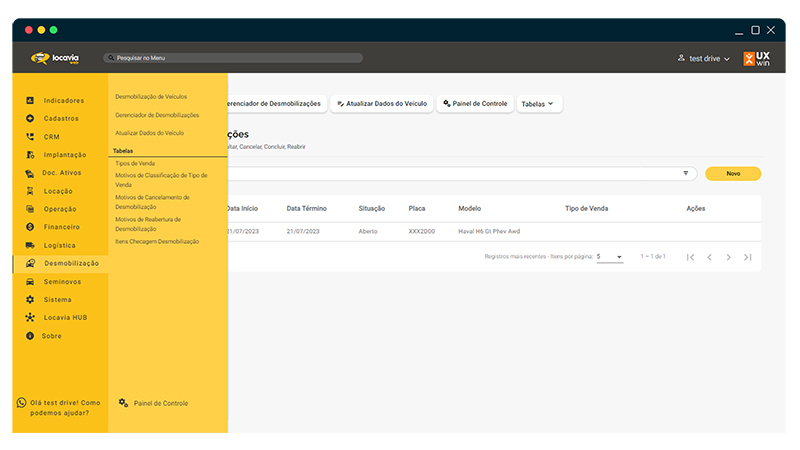This screenshot has width=800, height=450.
Task: Open Motivos de Classificação de Tipo de Venda
Action: [x=161, y=180]
